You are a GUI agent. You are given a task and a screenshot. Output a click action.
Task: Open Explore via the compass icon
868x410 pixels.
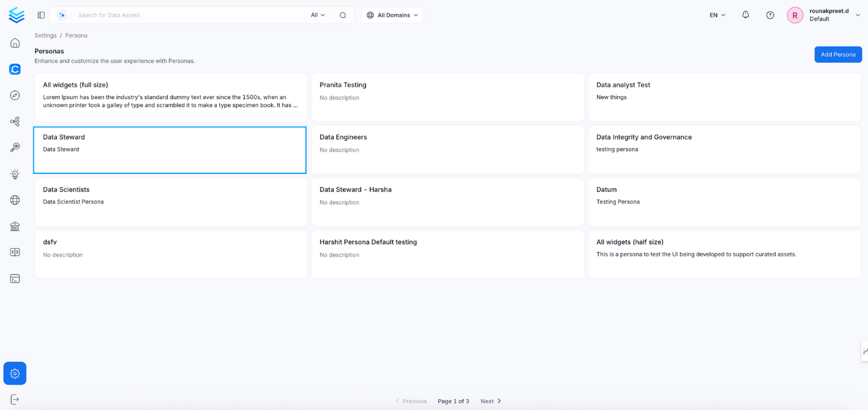[15, 95]
